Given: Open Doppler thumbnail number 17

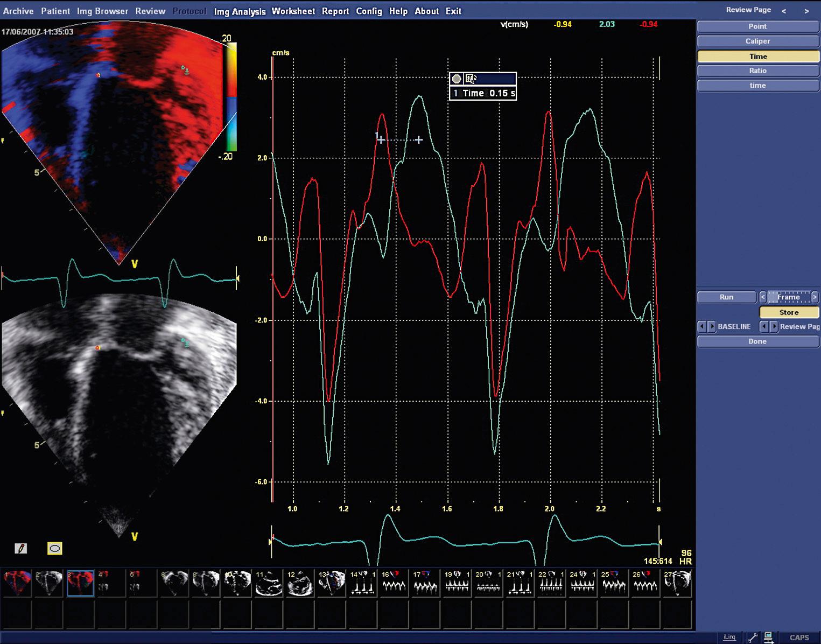Looking at the screenshot, I should pos(425,584).
